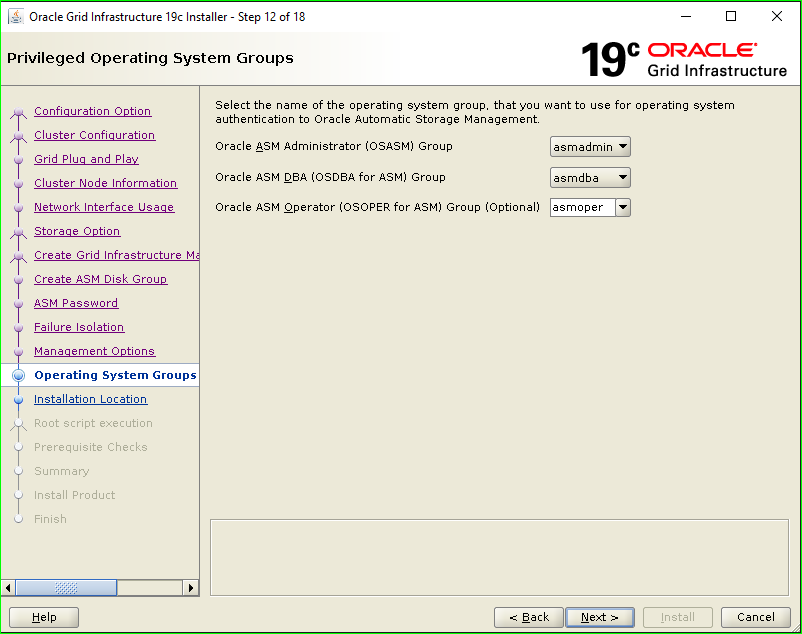Click the blue progress marker beside Operating System Groups
The height and width of the screenshot is (634, 802).
(17, 375)
